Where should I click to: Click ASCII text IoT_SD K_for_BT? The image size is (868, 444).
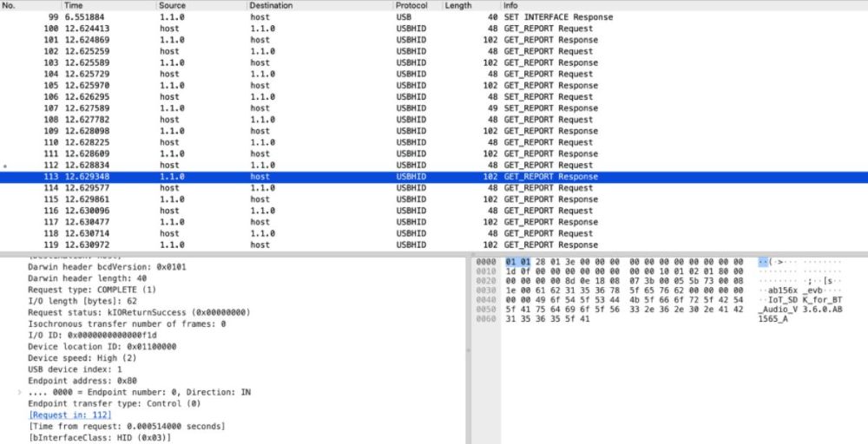click(805, 300)
